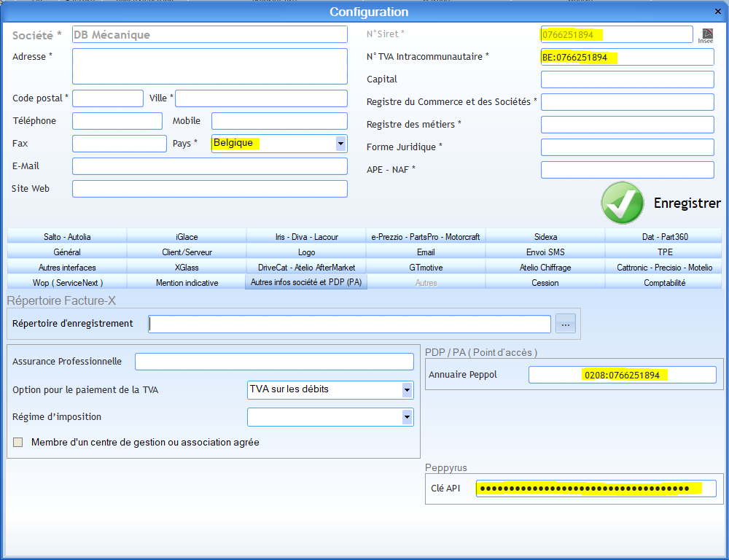The width and height of the screenshot is (729, 560).
Task: Open the Régime d'imposition dropdown
Action: click(x=407, y=417)
